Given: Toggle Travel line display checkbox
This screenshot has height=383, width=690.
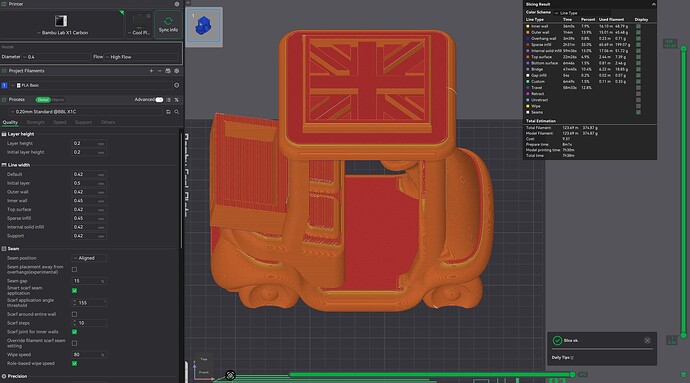Looking at the screenshot, I should point(638,88).
